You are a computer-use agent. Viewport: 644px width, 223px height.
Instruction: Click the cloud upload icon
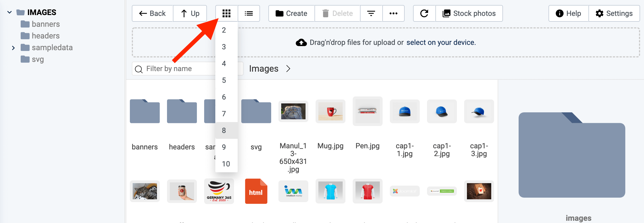coord(301,42)
